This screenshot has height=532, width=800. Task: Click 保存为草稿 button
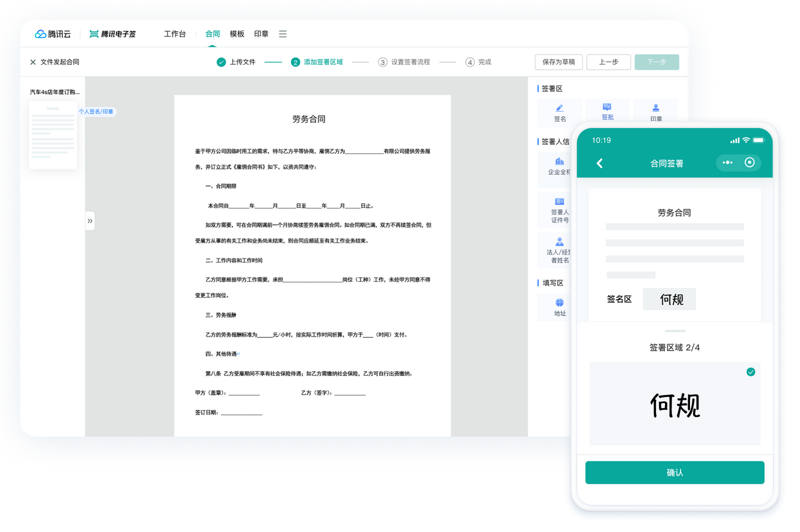[x=558, y=62]
